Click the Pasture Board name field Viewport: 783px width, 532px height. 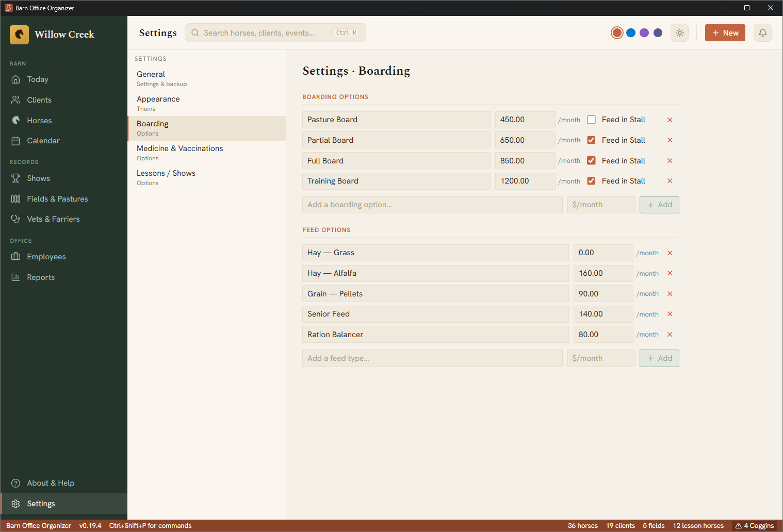coord(396,120)
